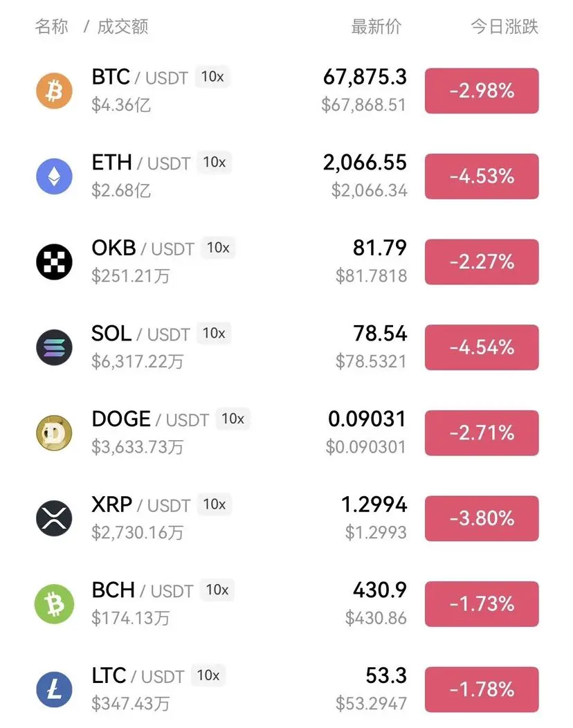Click the 10x badge beside DOGE
The image size is (573, 728).
[233, 419]
